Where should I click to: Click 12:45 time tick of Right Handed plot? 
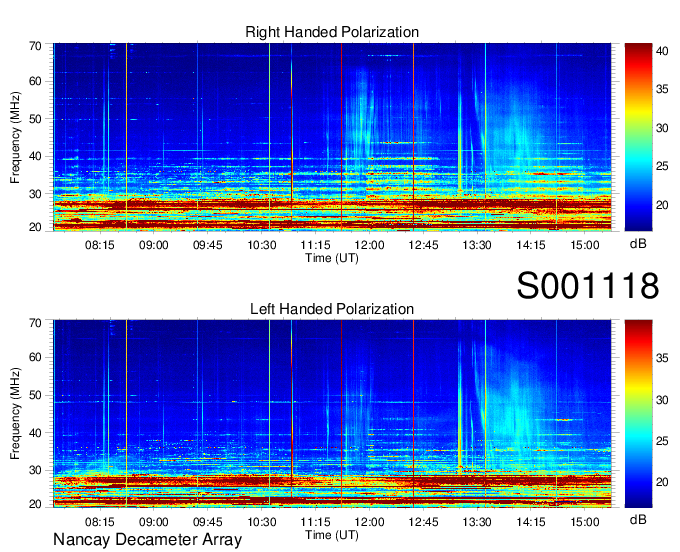pyautogui.click(x=423, y=245)
